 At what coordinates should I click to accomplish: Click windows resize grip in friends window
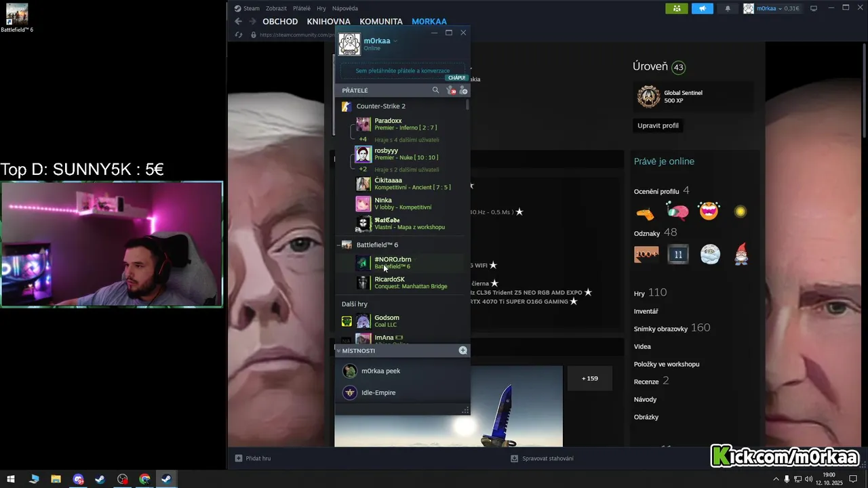(x=465, y=411)
